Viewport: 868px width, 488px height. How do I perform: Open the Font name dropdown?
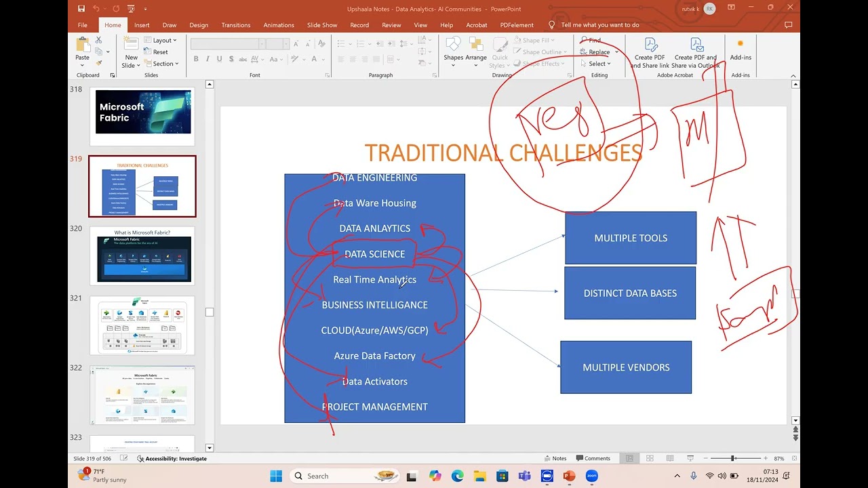coord(262,43)
